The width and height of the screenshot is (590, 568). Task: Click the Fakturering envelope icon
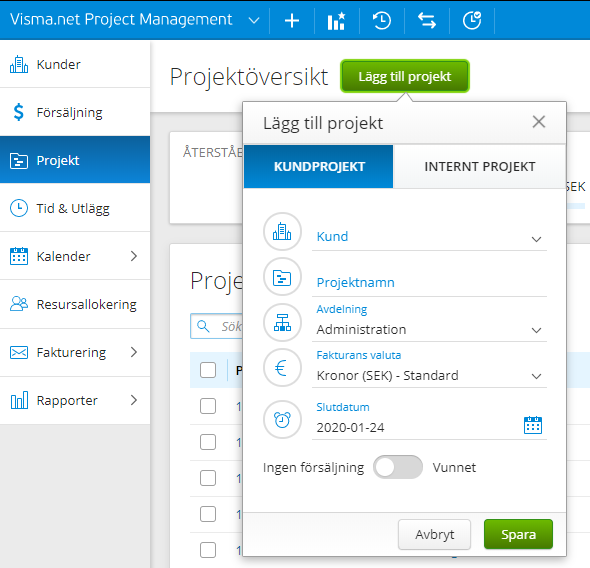click(19, 352)
